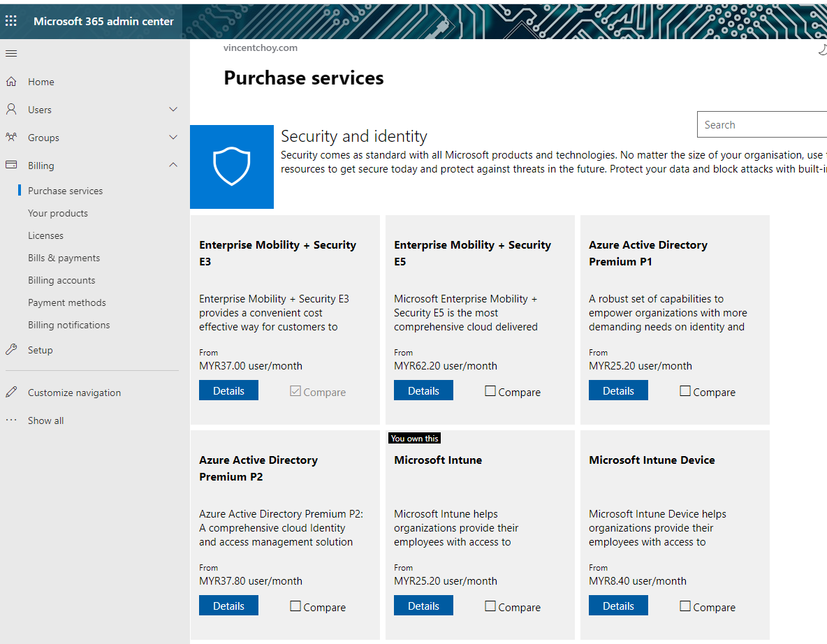The height and width of the screenshot is (644, 827).
Task: Click the Users person icon
Action: click(11, 109)
